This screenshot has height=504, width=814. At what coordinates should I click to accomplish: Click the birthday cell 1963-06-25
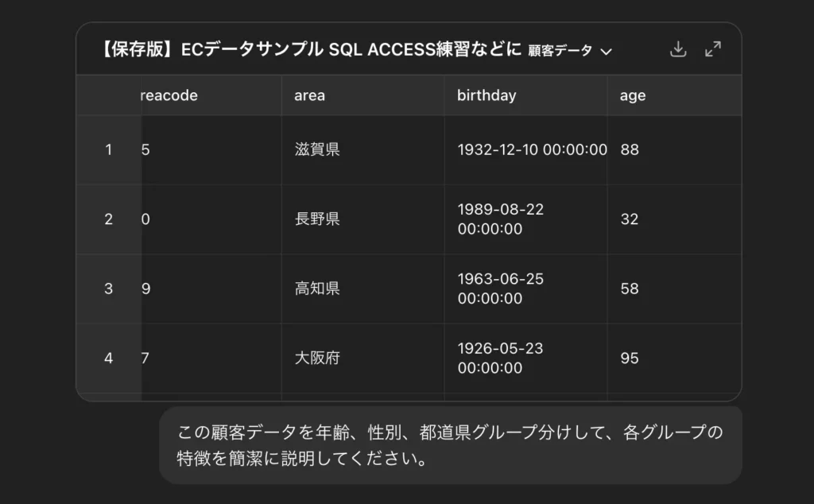[501, 289]
